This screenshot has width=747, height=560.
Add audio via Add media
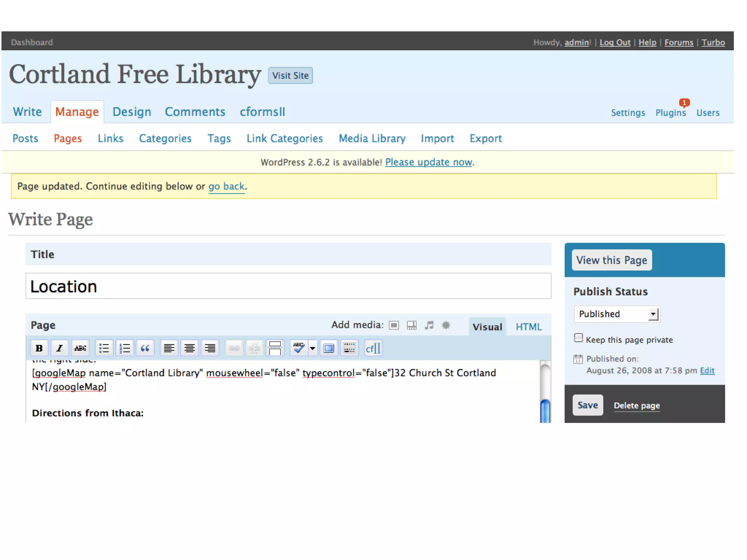pyautogui.click(x=429, y=325)
